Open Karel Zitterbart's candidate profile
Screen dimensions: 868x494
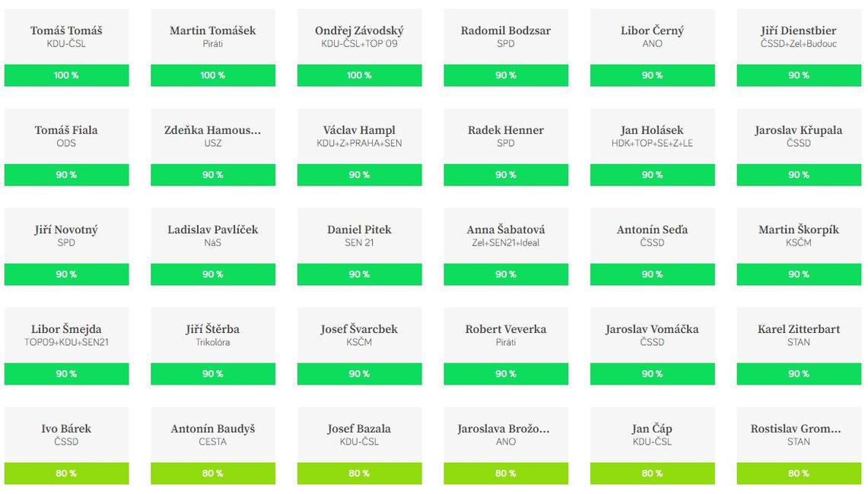coord(798,335)
